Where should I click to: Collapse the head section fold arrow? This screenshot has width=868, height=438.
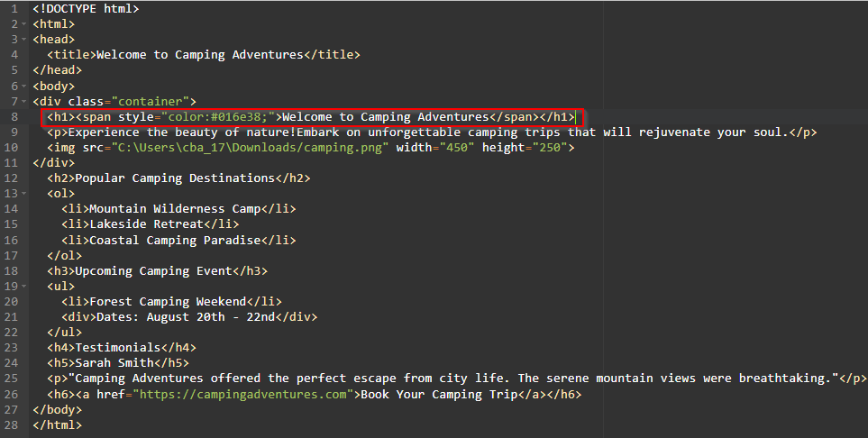click(x=23, y=40)
